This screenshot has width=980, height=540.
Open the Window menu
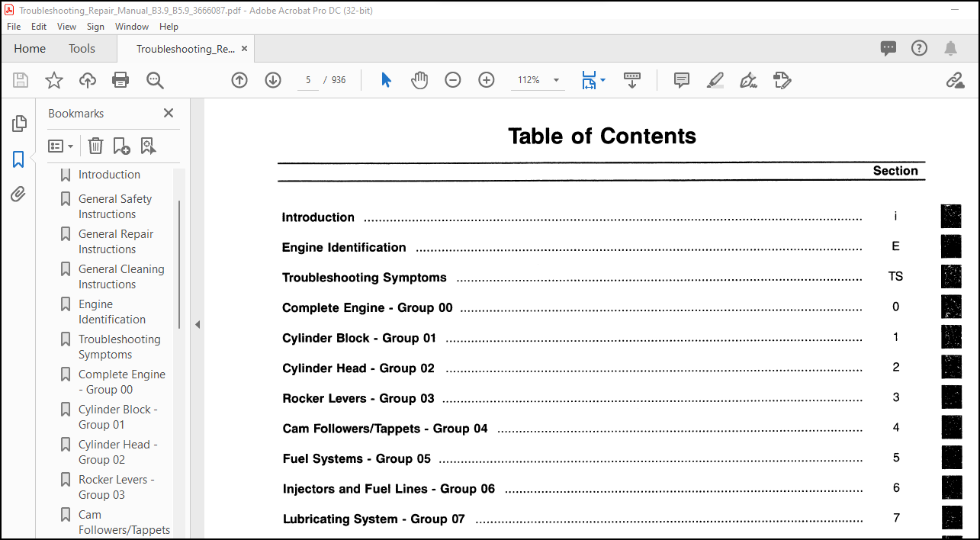[x=132, y=26]
